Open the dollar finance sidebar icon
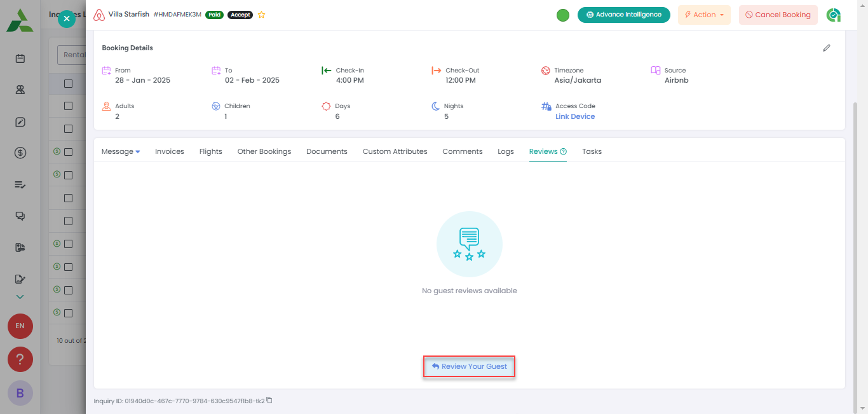The height and width of the screenshot is (414, 868). point(20,153)
